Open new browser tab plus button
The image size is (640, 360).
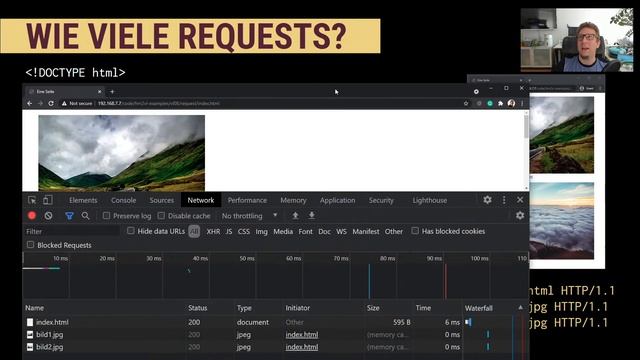pyautogui.click(x=112, y=91)
